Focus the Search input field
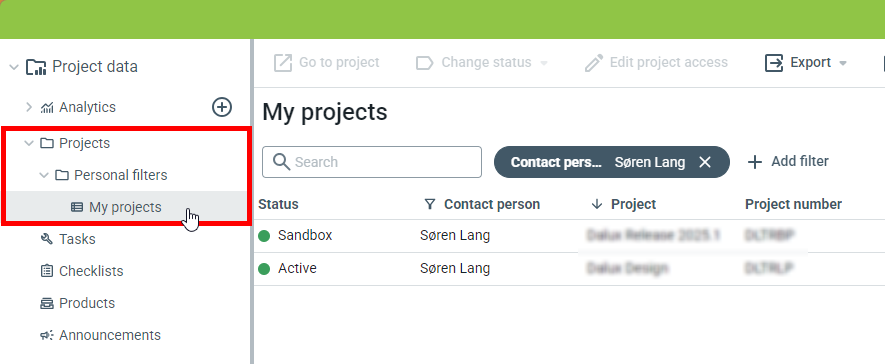Screen dimensions: 885x364 [372, 162]
